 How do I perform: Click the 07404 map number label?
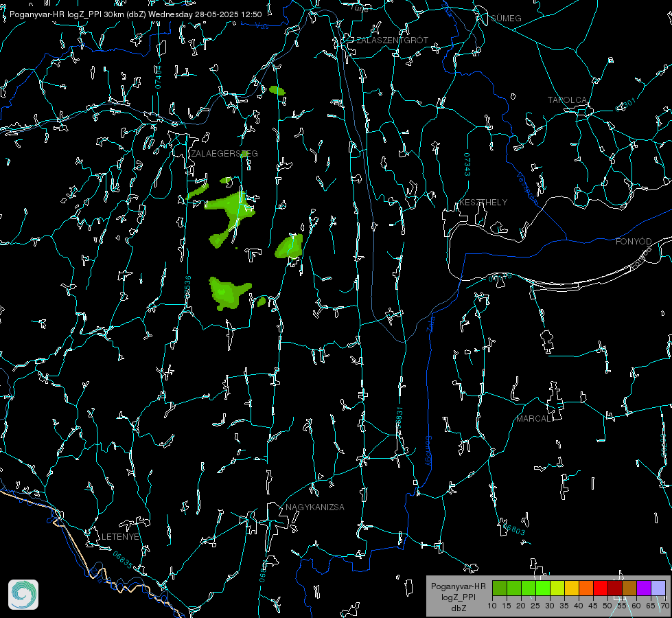click(x=158, y=77)
